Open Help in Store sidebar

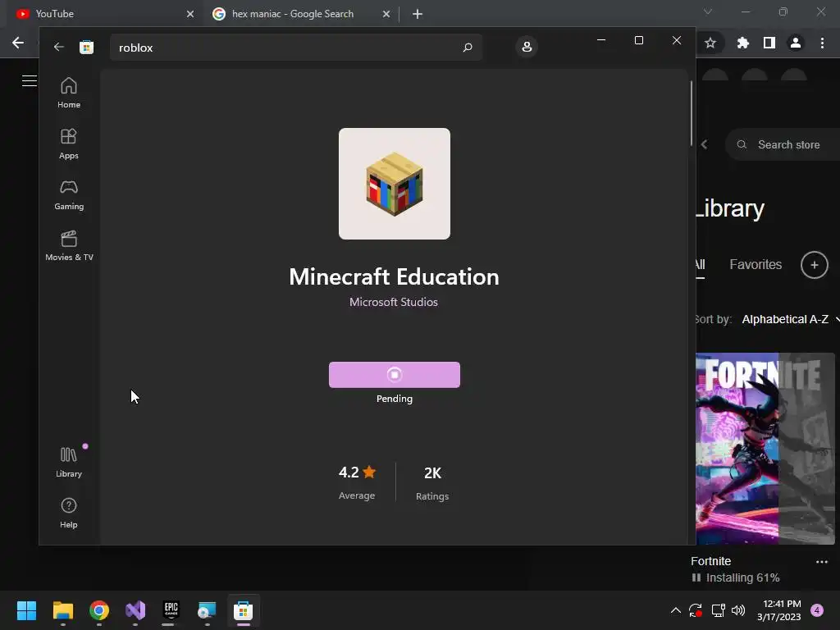(69, 513)
